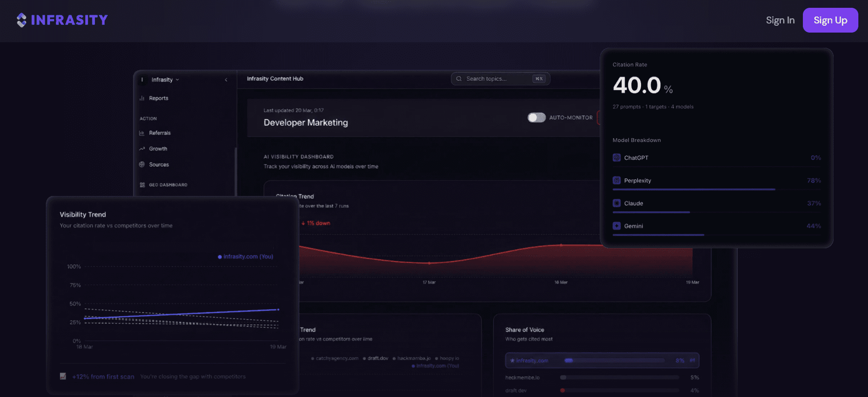The width and height of the screenshot is (868, 397).
Task: Click the Perplexity 78% progress bar
Action: [694, 189]
